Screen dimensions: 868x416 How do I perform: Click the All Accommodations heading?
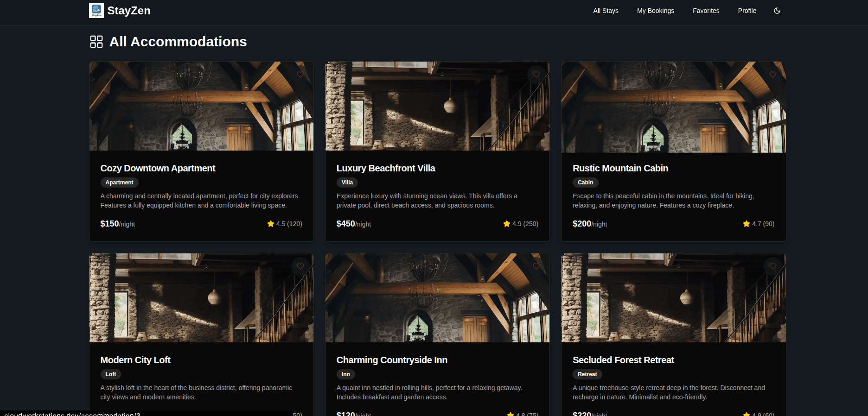click(178, 42)
